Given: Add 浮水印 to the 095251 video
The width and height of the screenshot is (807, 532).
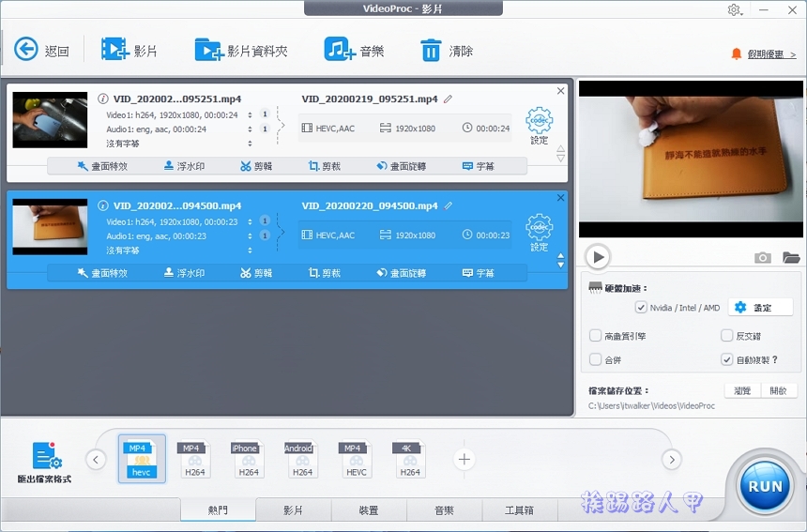Looking at the screenshot, I should click(x=184, y=166).
